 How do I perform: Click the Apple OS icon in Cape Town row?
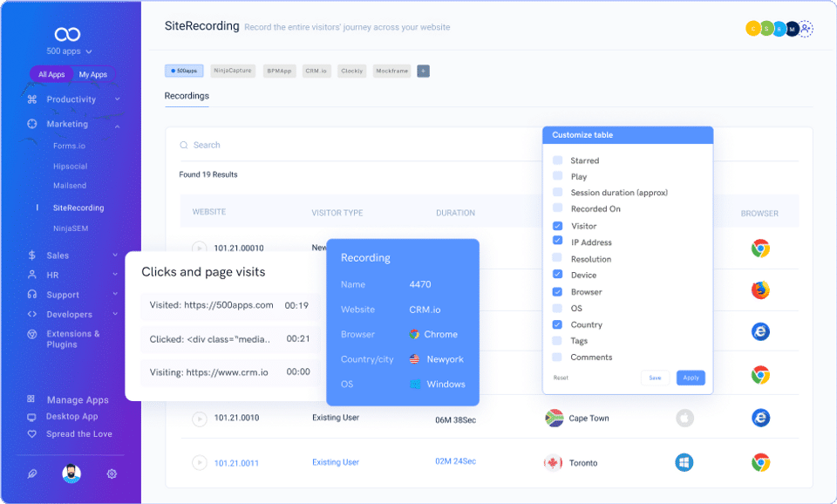click(685, 418)
